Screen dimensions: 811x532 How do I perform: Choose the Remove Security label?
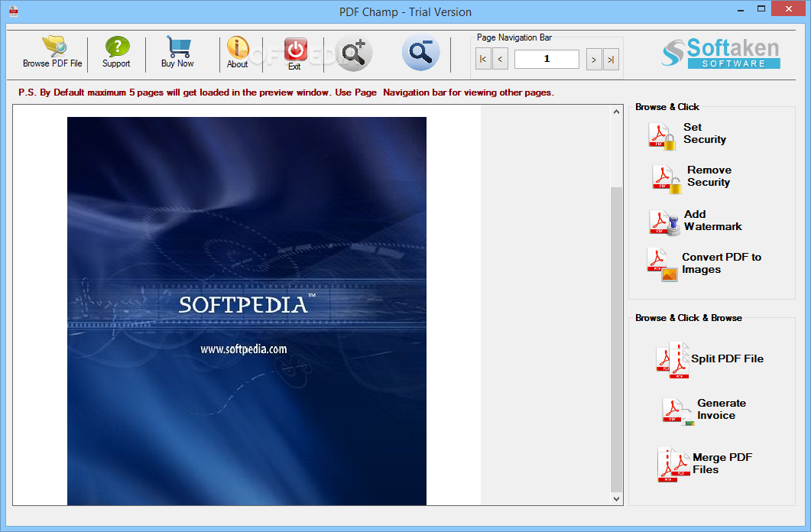click(709, 177)
